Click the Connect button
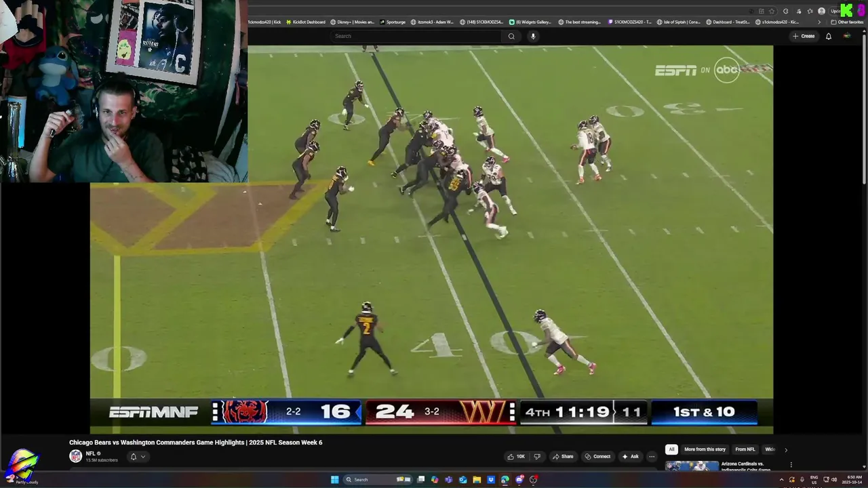The width and height of the screenshot is (868, 488). click(598, 456)
